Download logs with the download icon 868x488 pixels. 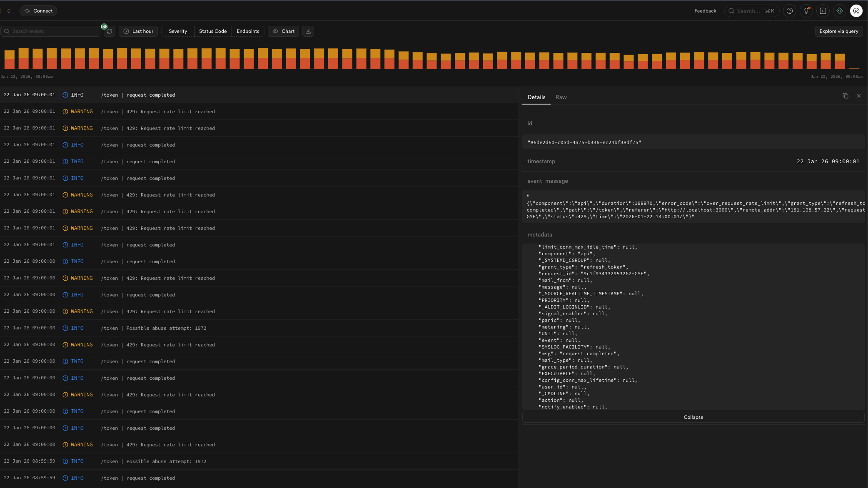(x=308, y=31)
